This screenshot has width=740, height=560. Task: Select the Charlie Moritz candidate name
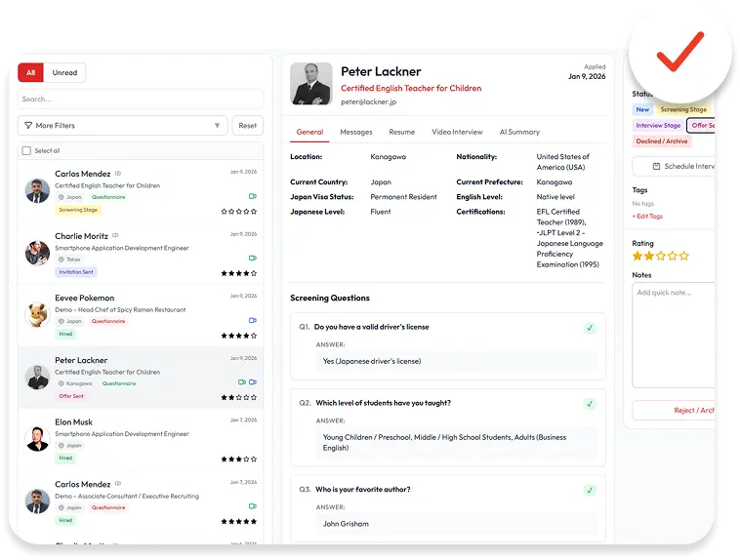(x=81, y=236)
